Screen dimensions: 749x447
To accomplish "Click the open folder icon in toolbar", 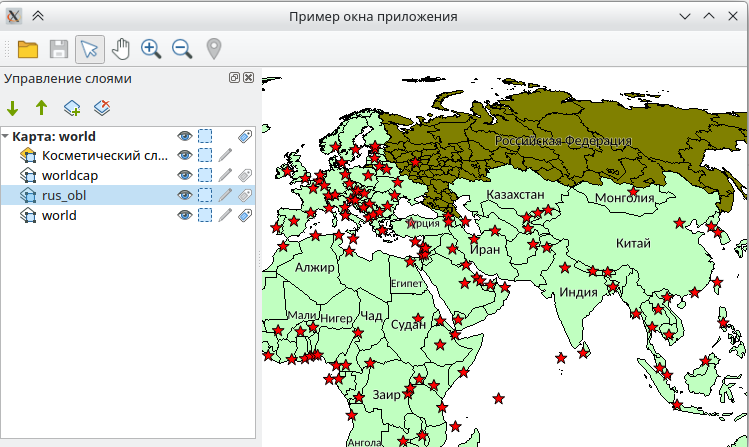I will click(x=27, y=48).
